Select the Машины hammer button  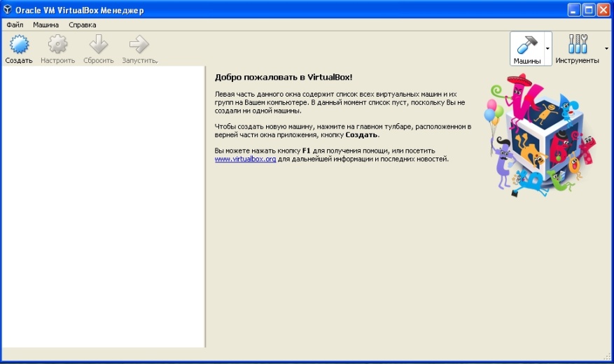(527, 48)
